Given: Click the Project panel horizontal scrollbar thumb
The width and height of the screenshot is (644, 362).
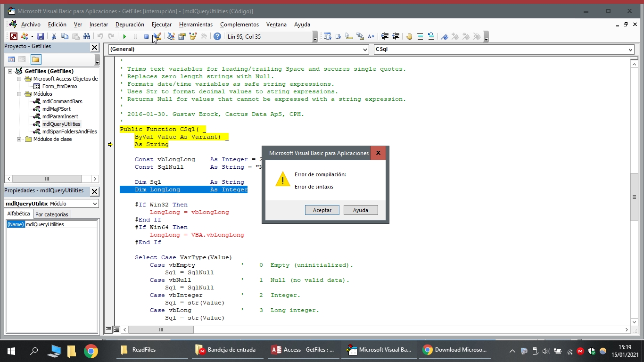Looking at the screenshot, I should pos(47,179).
